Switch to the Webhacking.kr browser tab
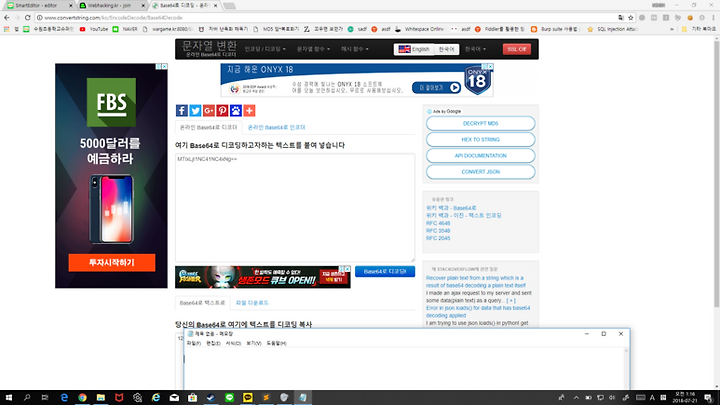This screenshot has width=720, height=405. (x=110, y=6)
